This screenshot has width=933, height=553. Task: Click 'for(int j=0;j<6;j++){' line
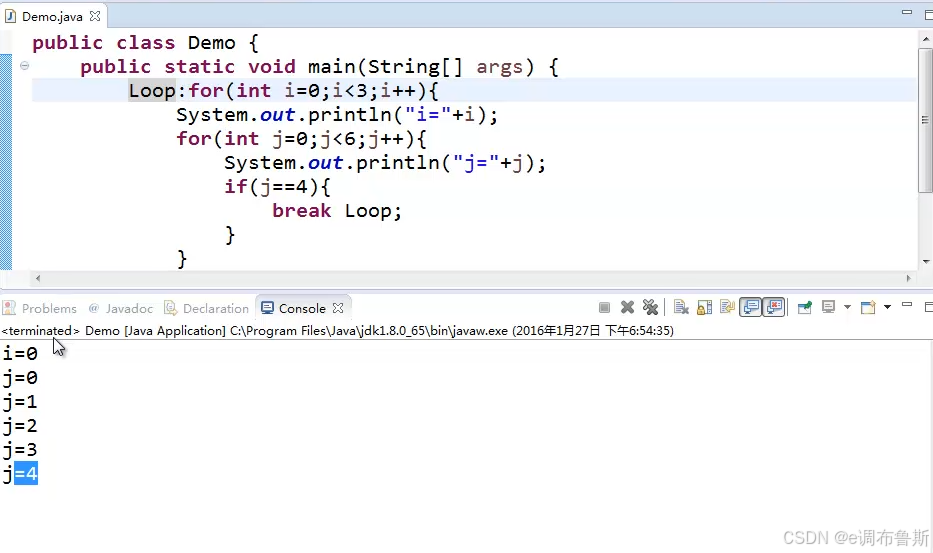301,139
